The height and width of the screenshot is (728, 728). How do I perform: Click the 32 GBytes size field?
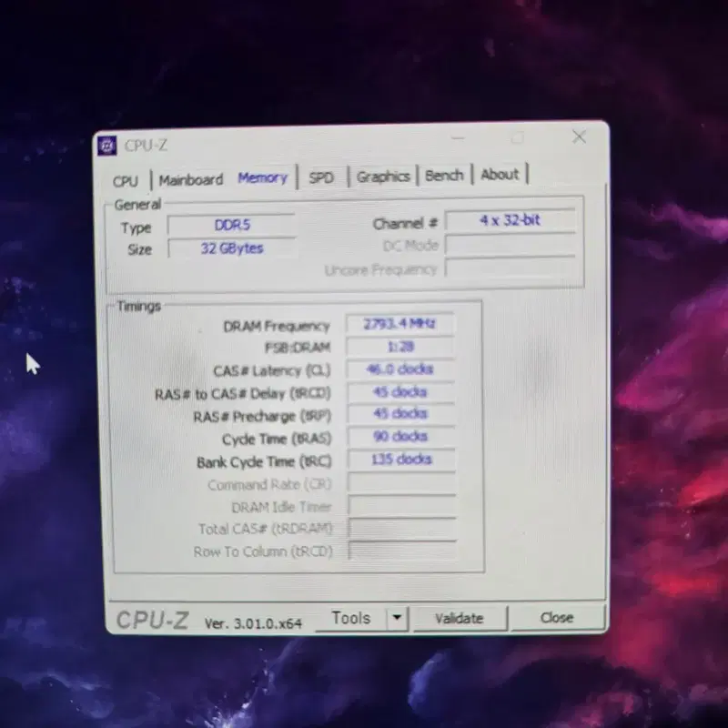tap(232, 248)
